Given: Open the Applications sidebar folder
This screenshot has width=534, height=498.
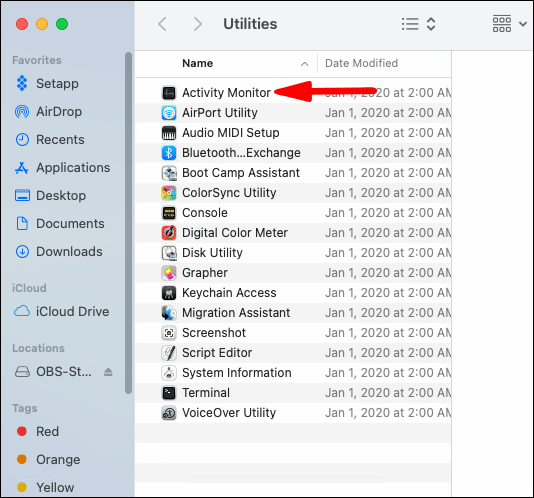Looking at the screenshot, I should tap(73, 168).
